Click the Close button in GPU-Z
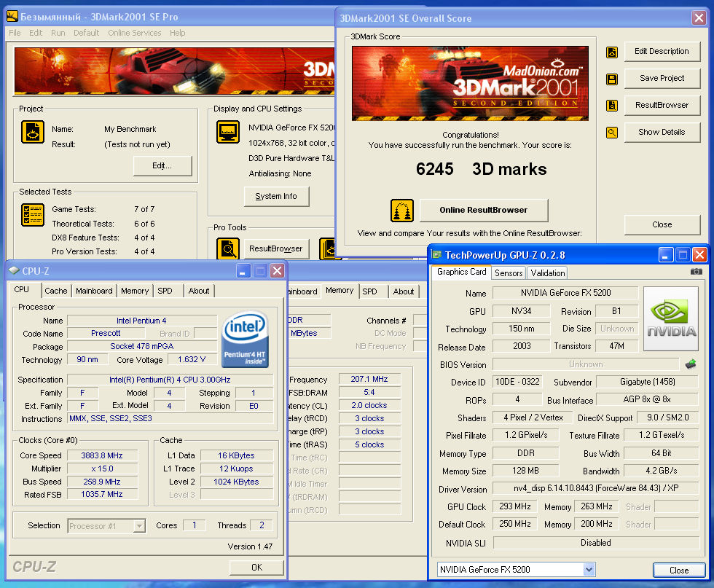The width and height of the screenshot is (714, 588). (679, 571)
